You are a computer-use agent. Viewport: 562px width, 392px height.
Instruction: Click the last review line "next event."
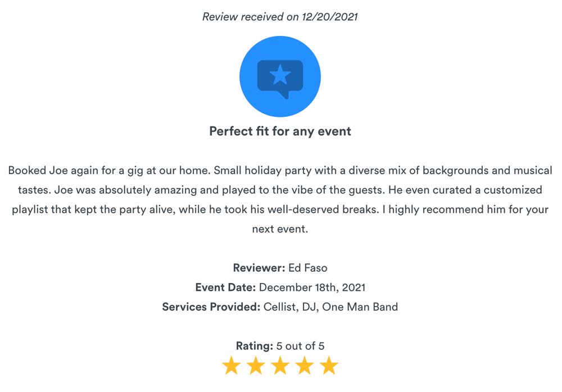point(280,229)
